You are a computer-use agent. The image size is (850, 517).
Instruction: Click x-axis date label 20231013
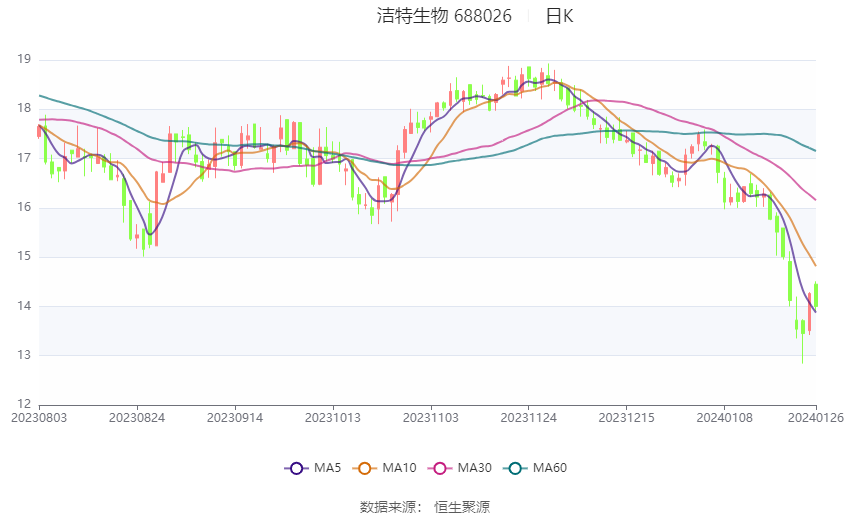[333, 418]
